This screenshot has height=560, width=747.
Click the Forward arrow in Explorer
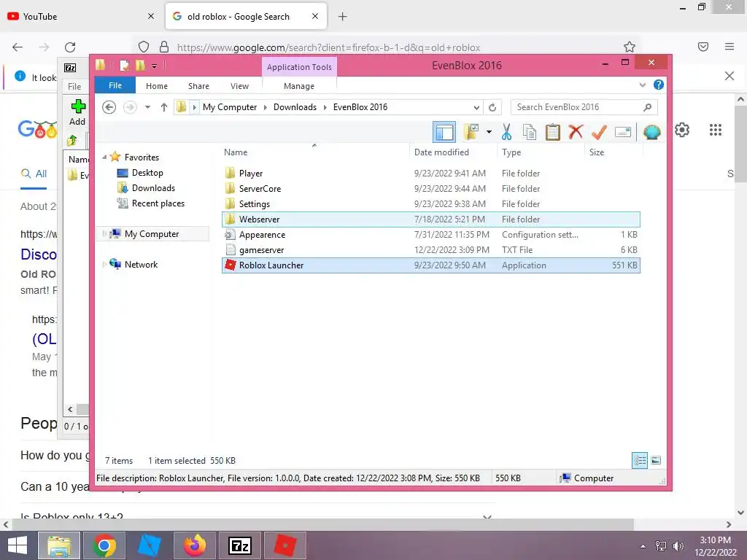[130, 107]
